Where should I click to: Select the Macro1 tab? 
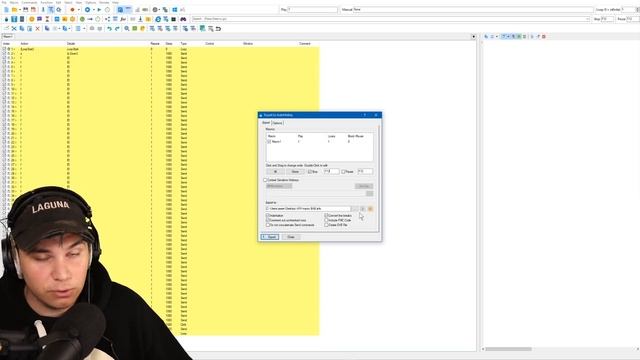[x=8, y=37]
